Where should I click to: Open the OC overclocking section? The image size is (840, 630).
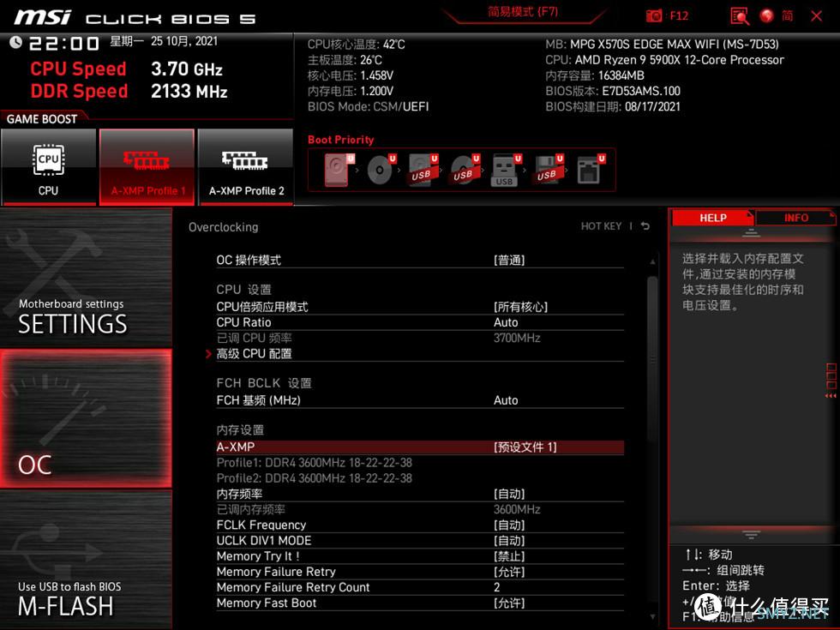(x=86, y=418)
